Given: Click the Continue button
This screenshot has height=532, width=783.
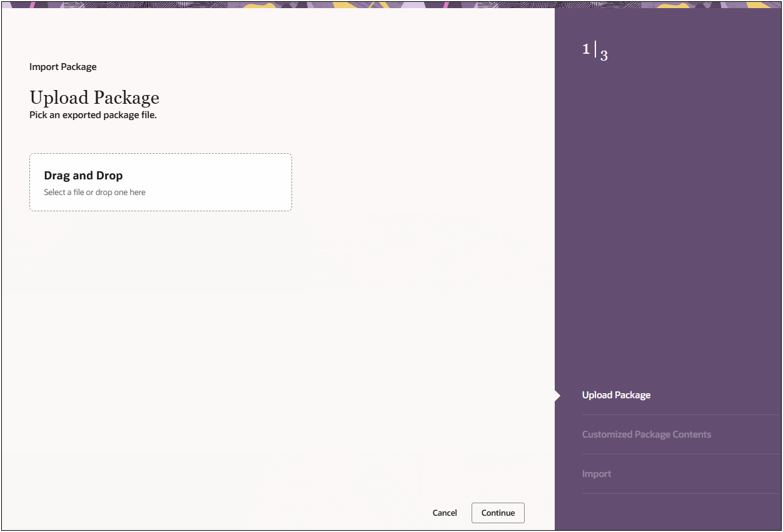Looking at the screenshot, I should click(x=498, y=513).
